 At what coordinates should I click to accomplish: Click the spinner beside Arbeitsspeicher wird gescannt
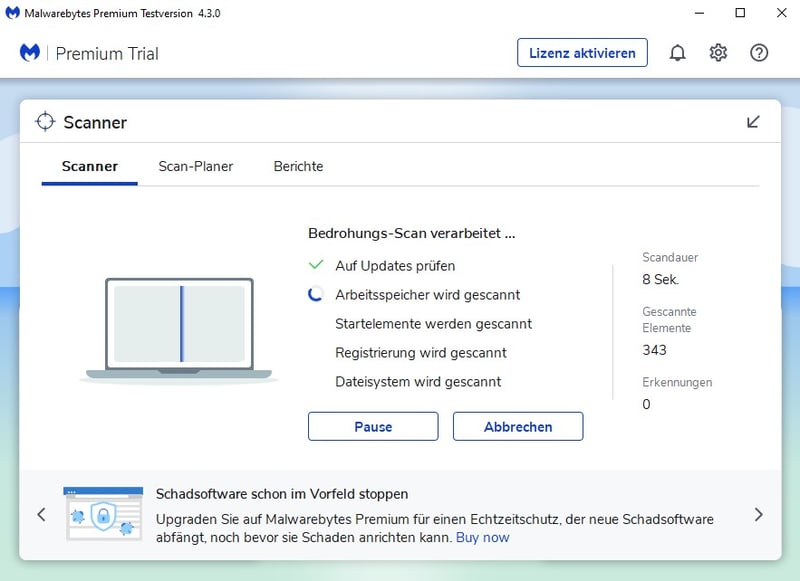(x=316, y=294)
